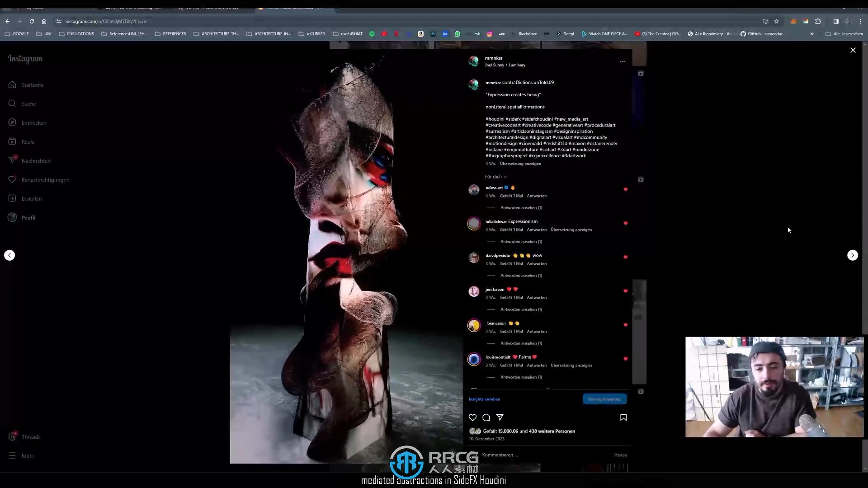
Task: Toggle like on louismontielt comment
Action: [x=625, y=359]
